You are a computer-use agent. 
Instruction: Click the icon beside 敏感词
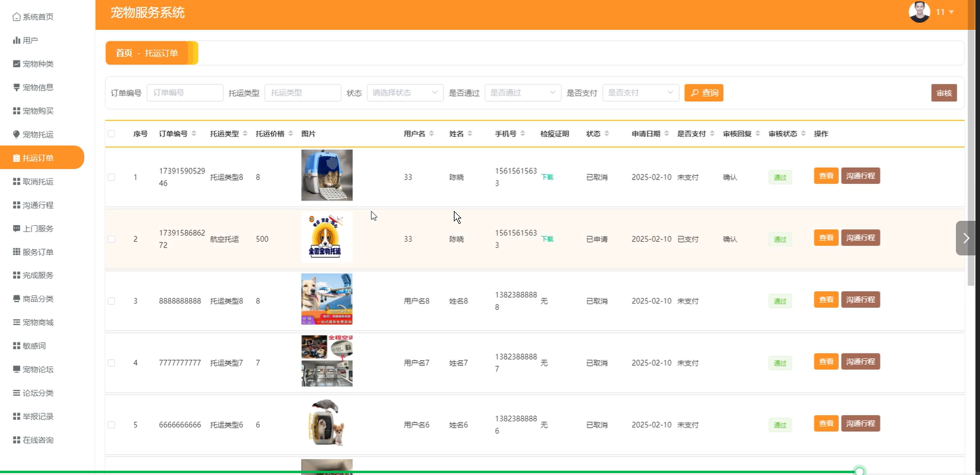[x=17, y=345]
